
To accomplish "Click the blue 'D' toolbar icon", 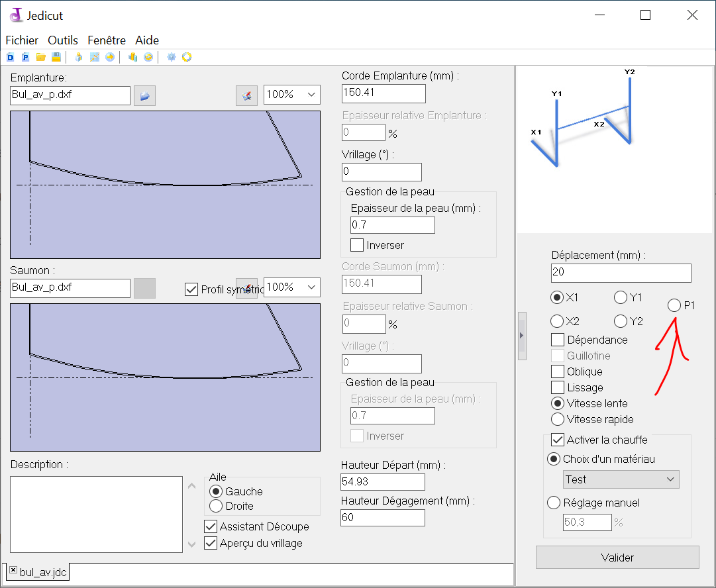I will [10, 58].
